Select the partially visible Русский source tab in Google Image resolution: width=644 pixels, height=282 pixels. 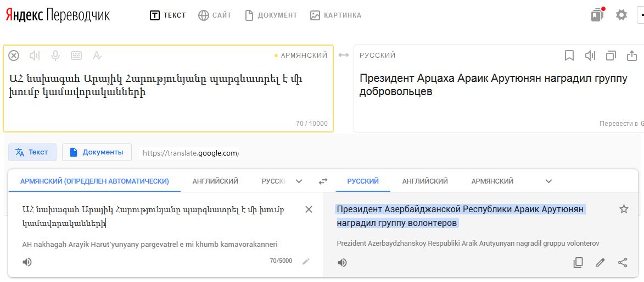click(273, 181)
